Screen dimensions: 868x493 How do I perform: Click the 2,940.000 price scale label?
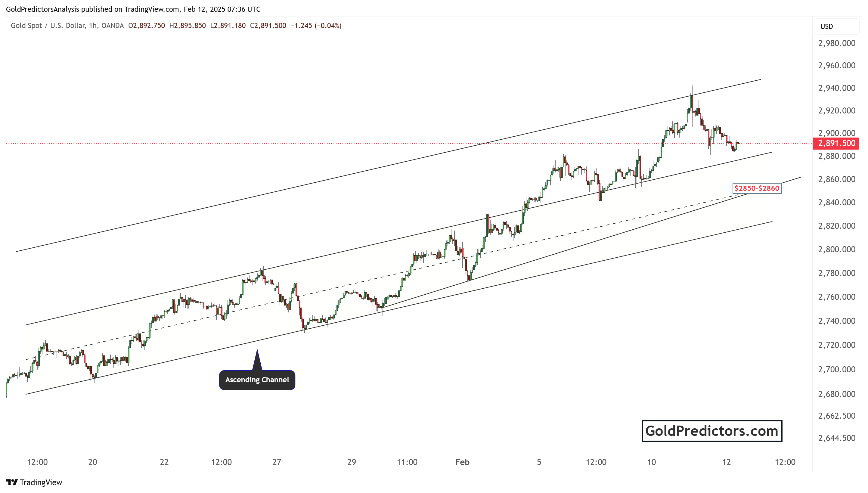(836, 88)
